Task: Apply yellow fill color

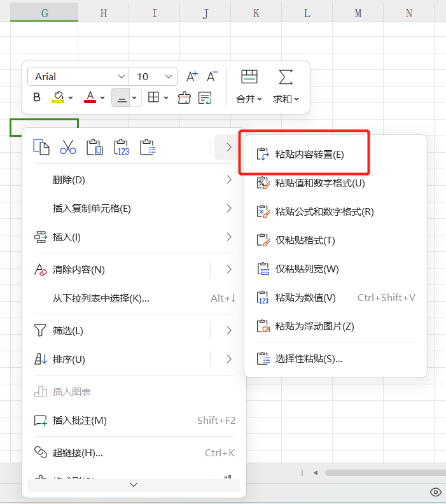Action: click(58, 97)
